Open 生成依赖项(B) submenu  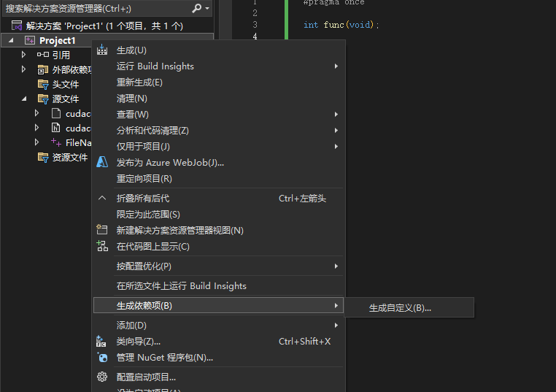[218, 305]
